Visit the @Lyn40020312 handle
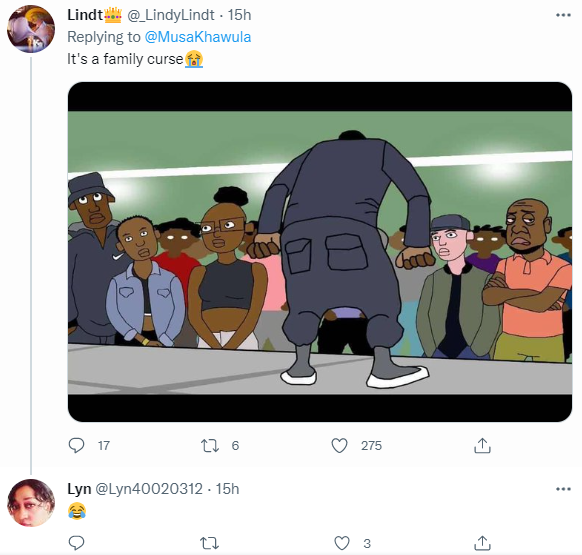Screen dimensions: 582x555 pyautogui.click(x=149, y=489)
